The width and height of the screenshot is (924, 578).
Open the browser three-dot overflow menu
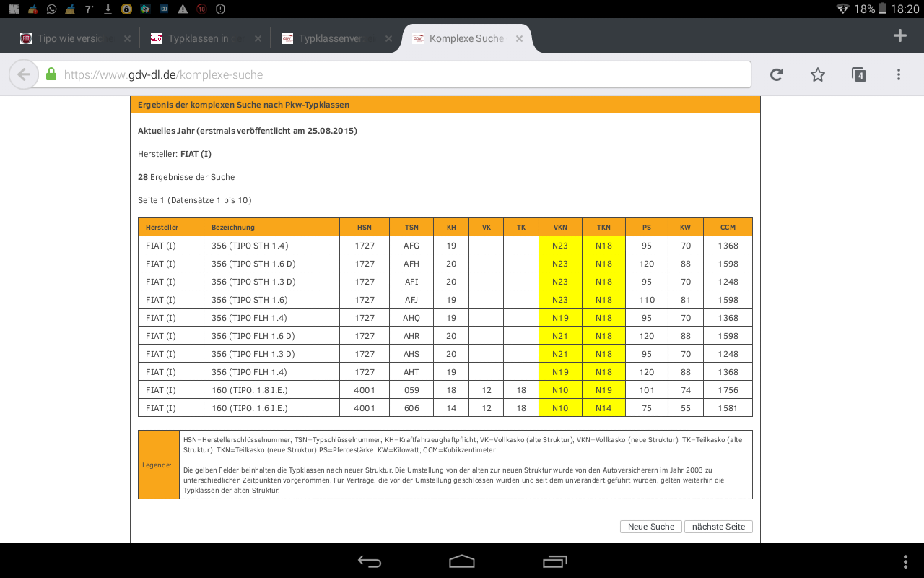click(899, 74)
